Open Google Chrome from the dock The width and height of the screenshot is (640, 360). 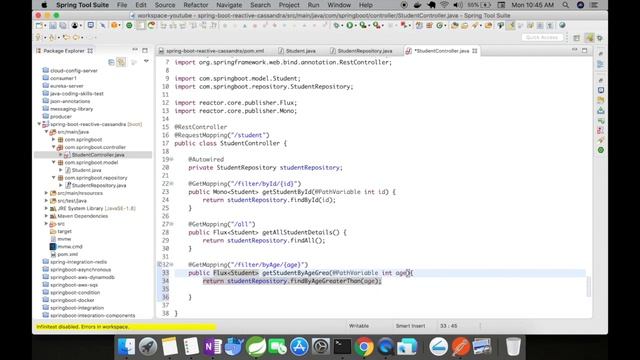pos(364,347)
